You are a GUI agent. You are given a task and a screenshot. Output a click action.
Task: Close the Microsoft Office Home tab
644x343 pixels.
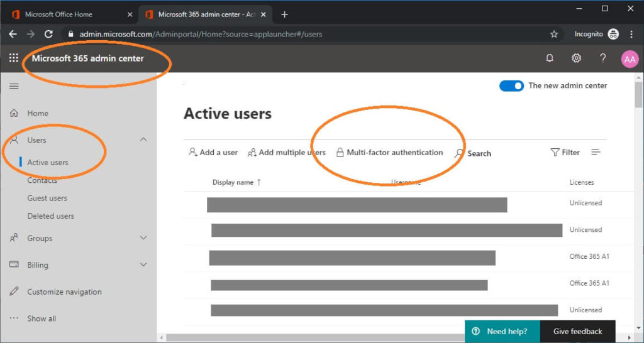tap(130, 14)
